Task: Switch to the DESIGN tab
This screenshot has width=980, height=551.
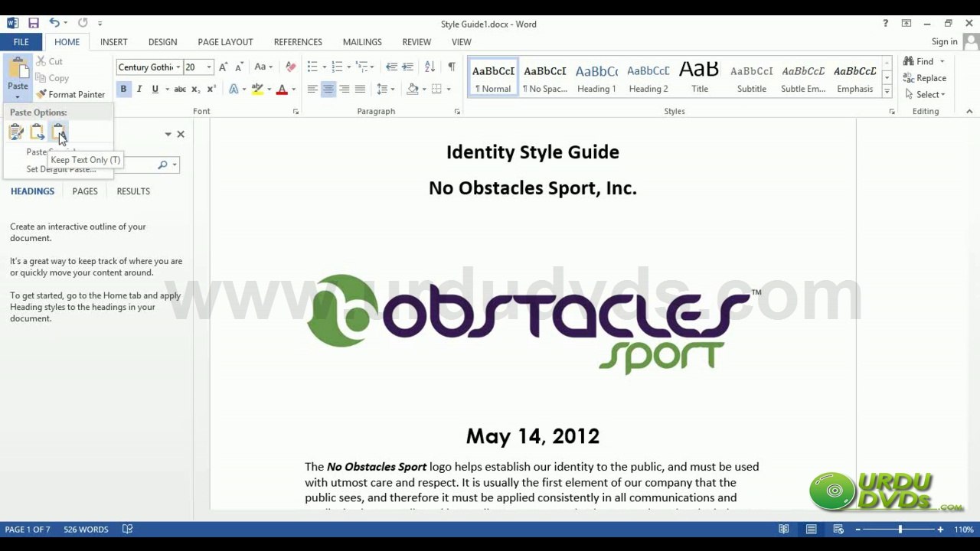Action: click(x=162, y=42)
